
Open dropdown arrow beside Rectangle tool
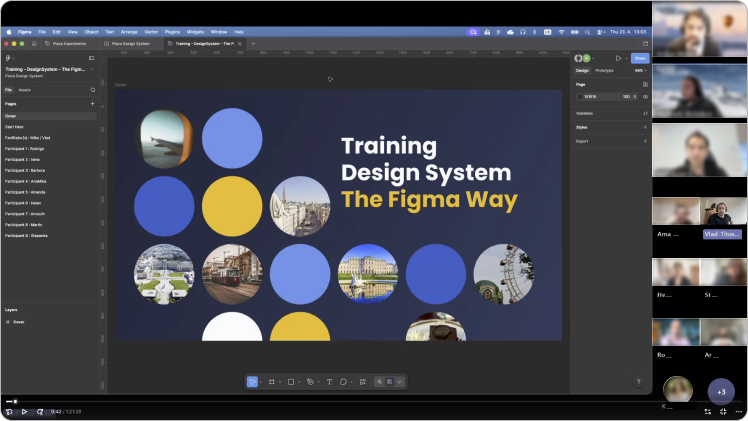[299, 382]
